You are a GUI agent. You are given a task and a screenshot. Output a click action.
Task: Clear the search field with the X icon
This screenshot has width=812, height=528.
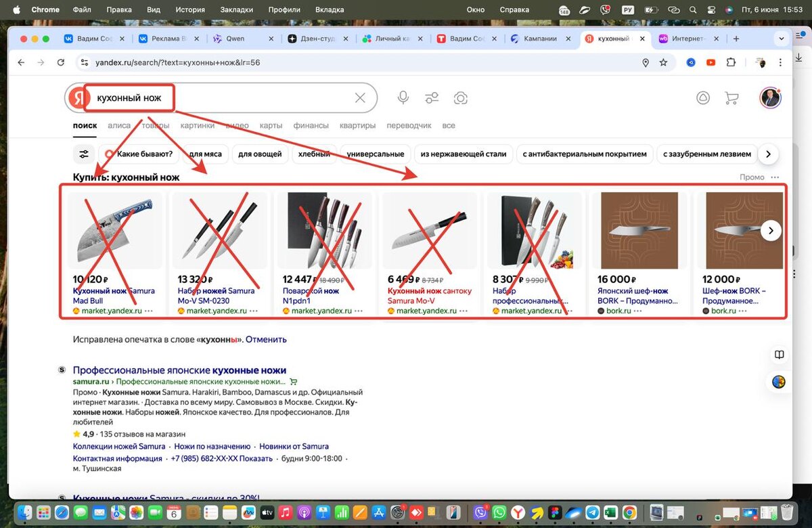[360, 98]
